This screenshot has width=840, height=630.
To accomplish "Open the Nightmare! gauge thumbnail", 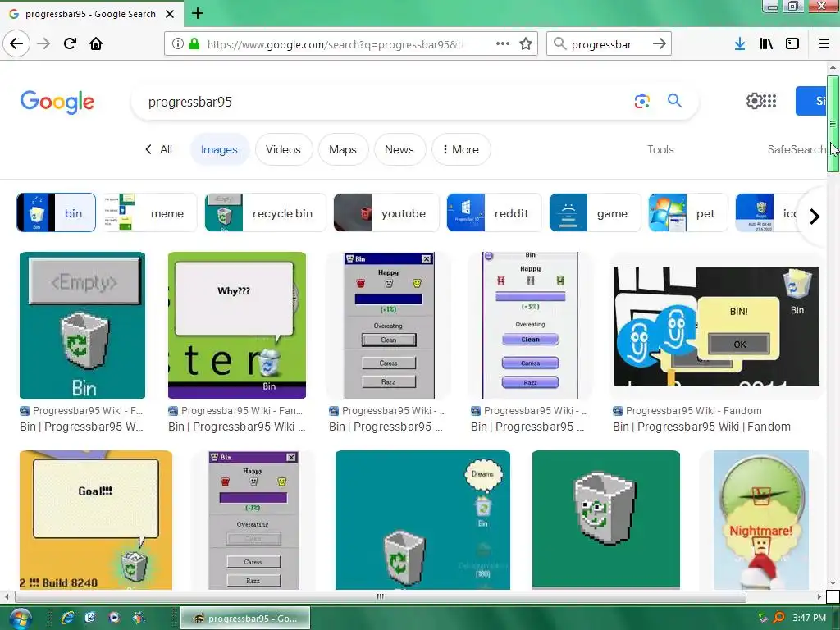I will click(760, 519).
